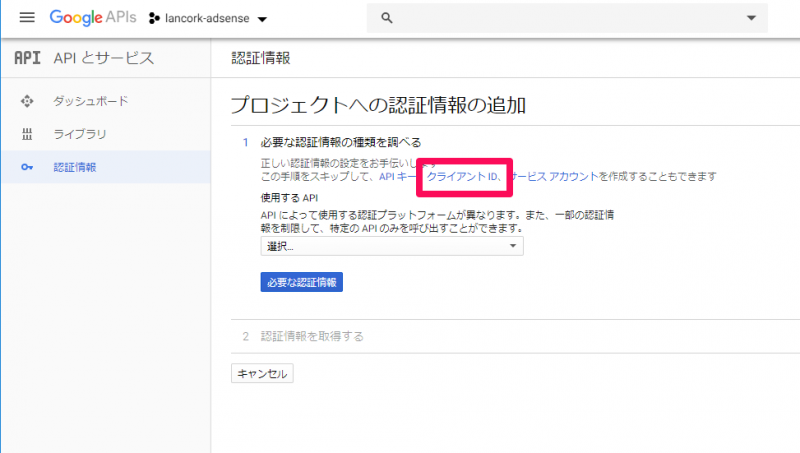Screen dimensions: 800x453
Task: Click the ダッシュボード diamond icon
Action: [27, 101]
